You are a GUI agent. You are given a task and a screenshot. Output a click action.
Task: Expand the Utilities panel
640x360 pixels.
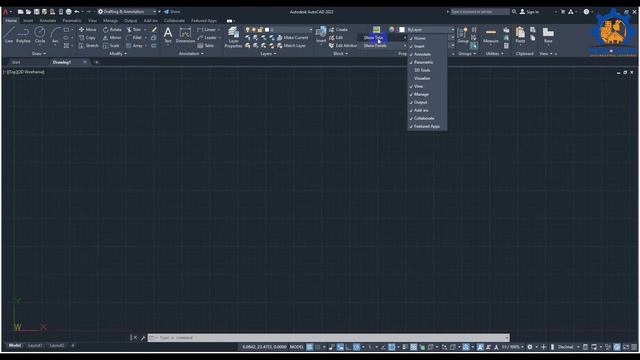point(494,53)
